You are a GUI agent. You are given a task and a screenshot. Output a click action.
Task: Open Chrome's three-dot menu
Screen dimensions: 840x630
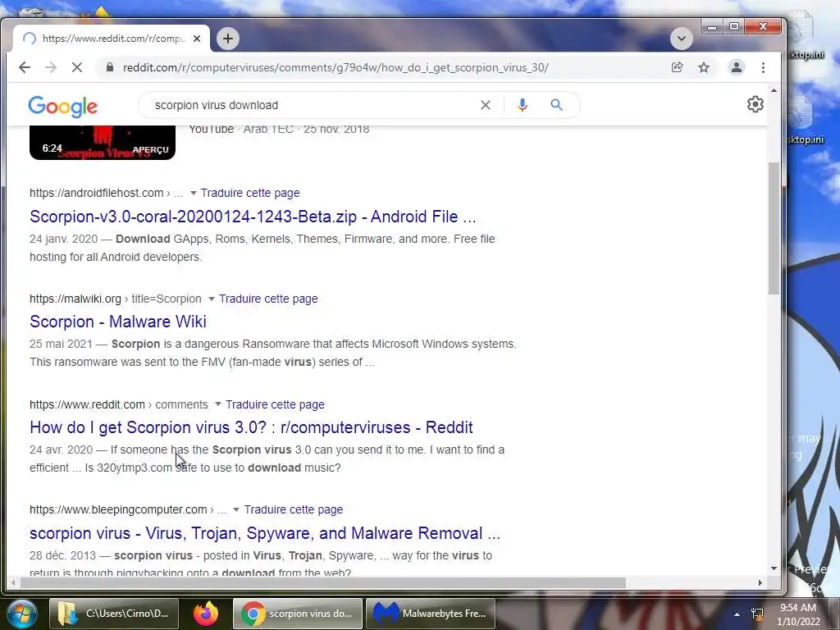(764, 67)
